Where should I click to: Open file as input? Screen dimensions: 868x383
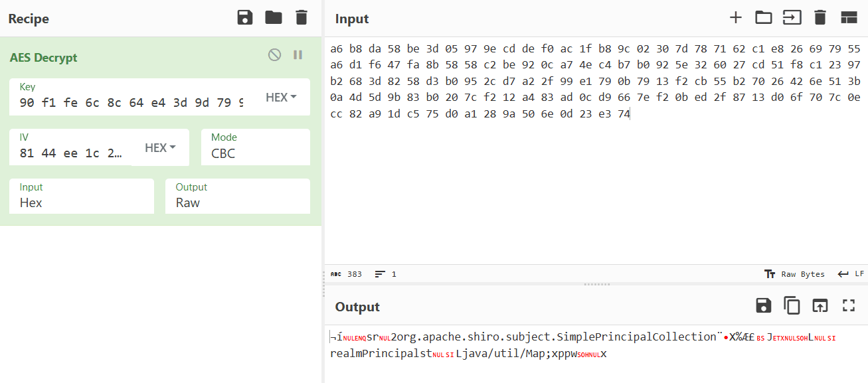792,18
